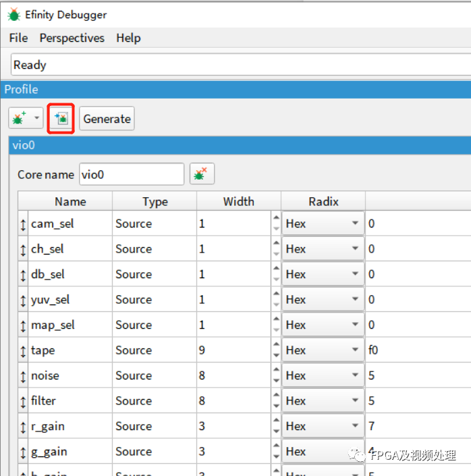Click the add debug core bug icon
Viewport: 471px width, 476px height.
pos(19,119)
